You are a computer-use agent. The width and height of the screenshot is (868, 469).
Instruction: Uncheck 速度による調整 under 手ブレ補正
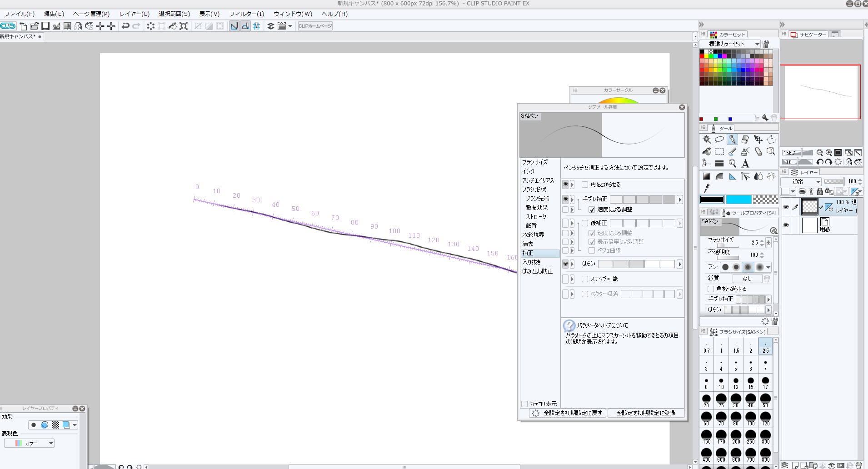point(592,210)
